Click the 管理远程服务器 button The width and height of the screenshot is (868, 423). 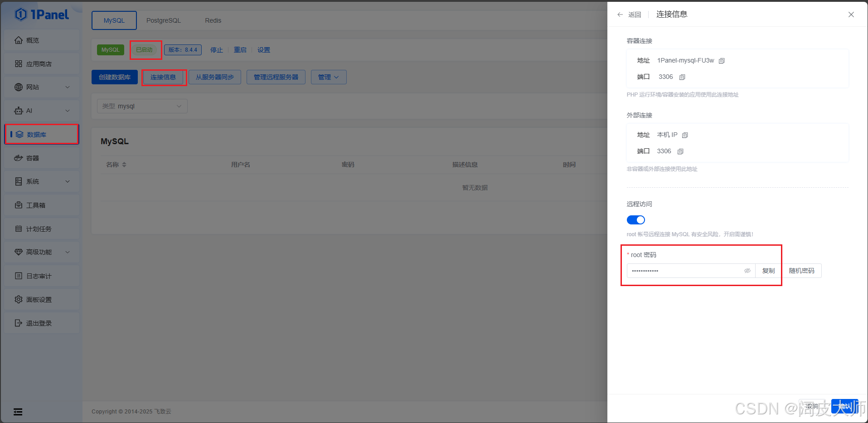point(276,77)
